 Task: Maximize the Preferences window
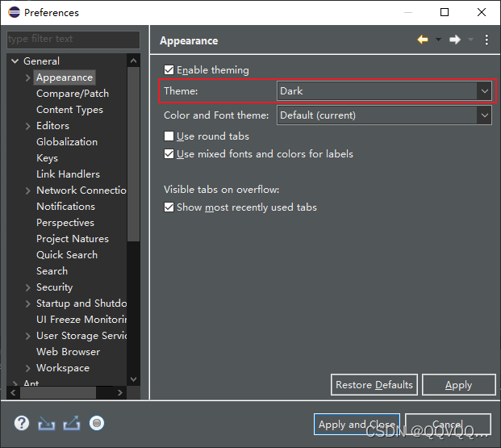[x=445, y=12]
